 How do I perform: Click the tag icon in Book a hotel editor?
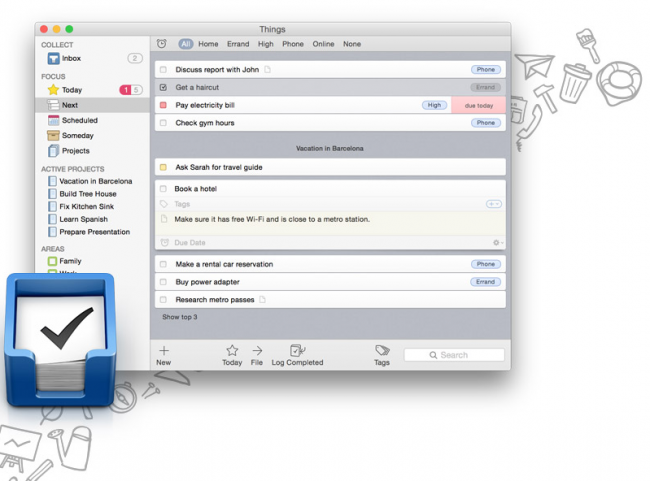tap(164, 204)
